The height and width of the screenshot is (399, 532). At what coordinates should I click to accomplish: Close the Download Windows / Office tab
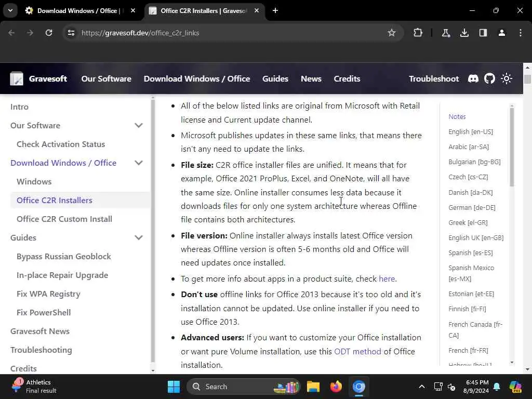point(133,10)
